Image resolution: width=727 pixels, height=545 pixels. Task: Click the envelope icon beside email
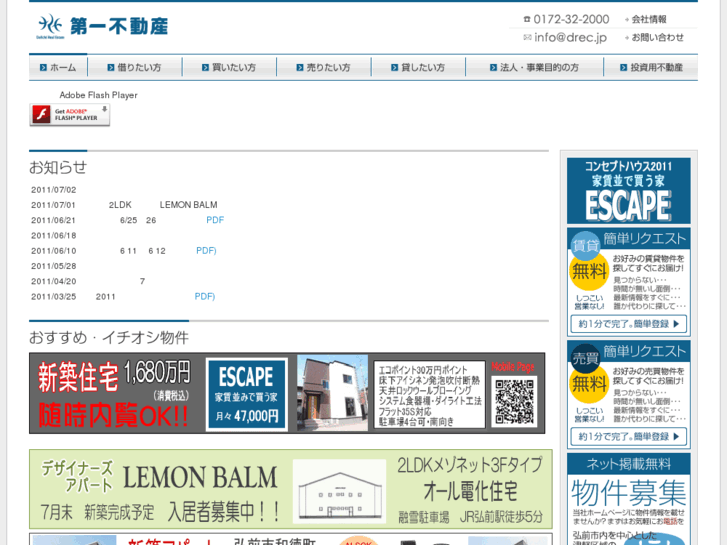point(527,37)
